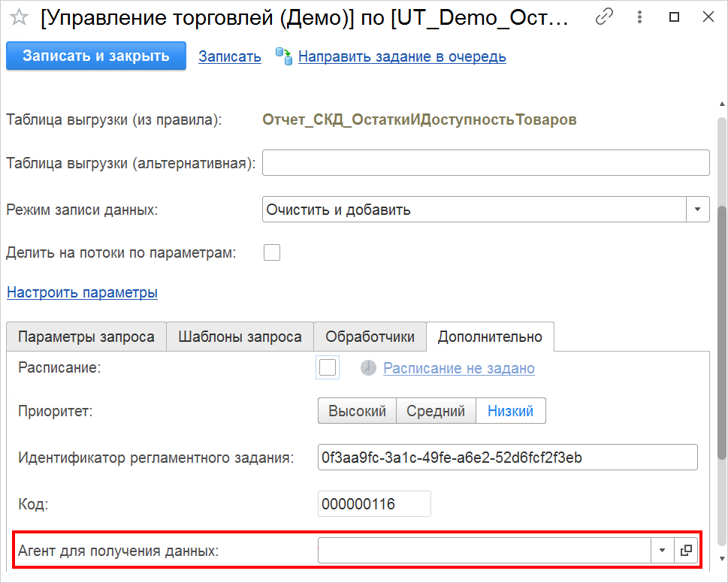Switch to Обработчики tab
Screen dimensions: 728x583
(x=370, y=337)
